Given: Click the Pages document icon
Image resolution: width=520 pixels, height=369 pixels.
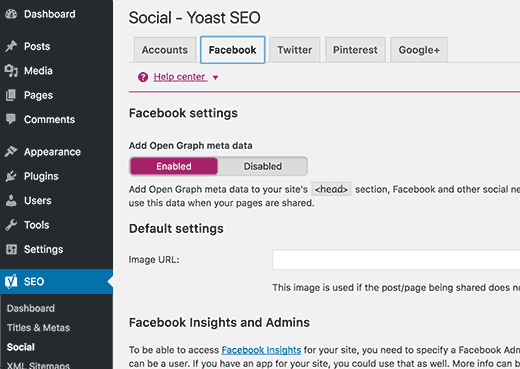Looking at the screenshot, I should tap(11, 95).
